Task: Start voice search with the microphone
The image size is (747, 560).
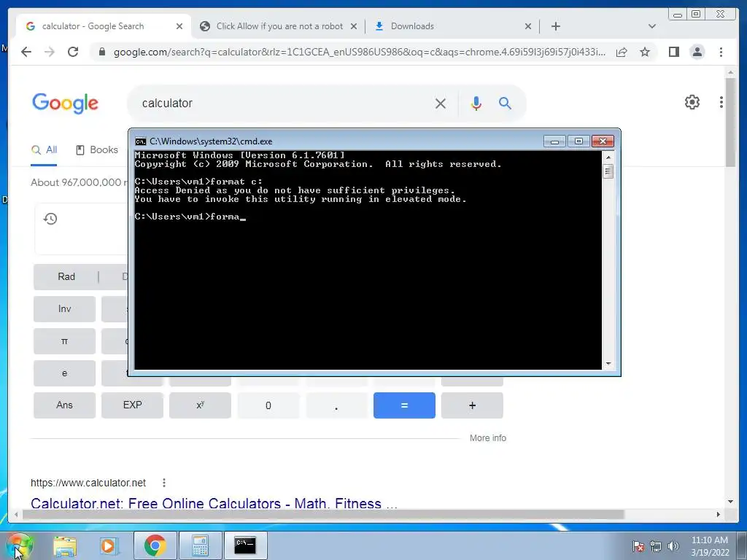Action: [x=476, y=104]
